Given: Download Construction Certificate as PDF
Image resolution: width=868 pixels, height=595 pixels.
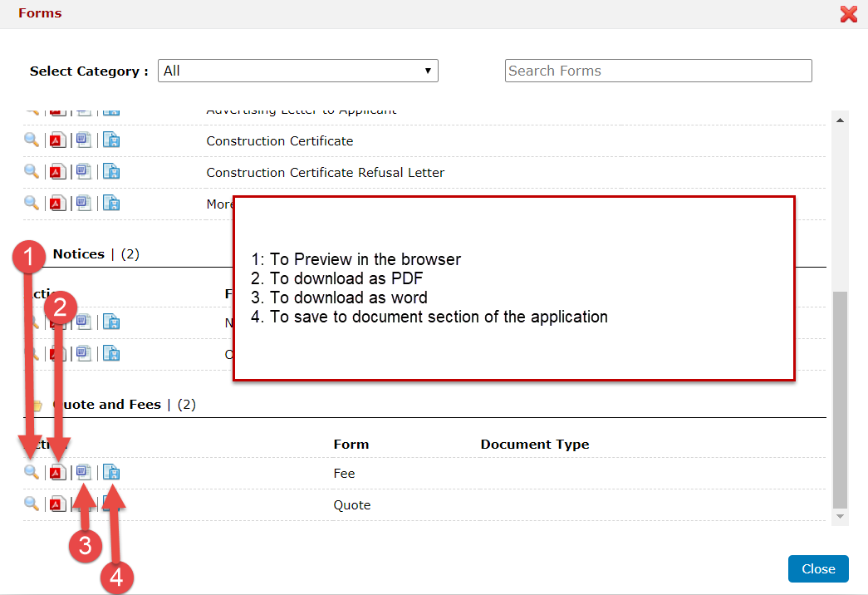Looking at the screenshot, I should 57,140.
